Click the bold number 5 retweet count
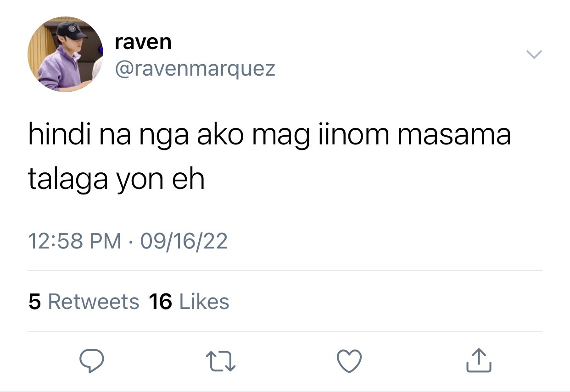570x392 pixels. (x=34, y=302)
